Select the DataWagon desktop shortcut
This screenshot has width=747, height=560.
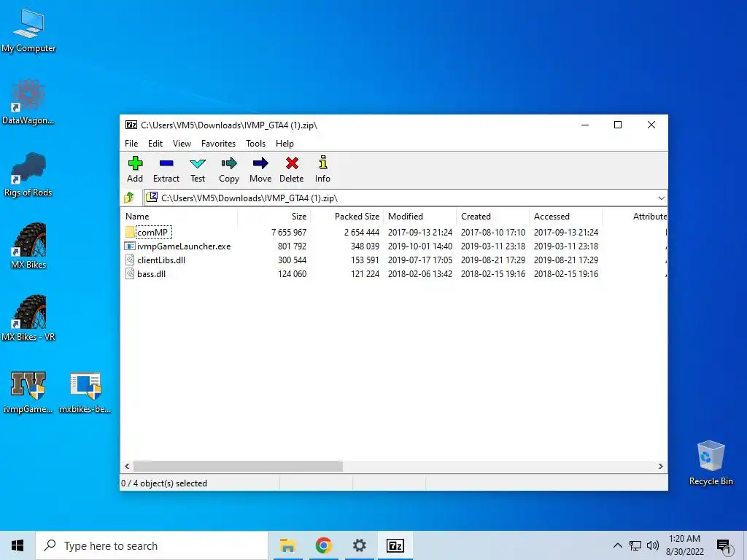tap(28, 102)
